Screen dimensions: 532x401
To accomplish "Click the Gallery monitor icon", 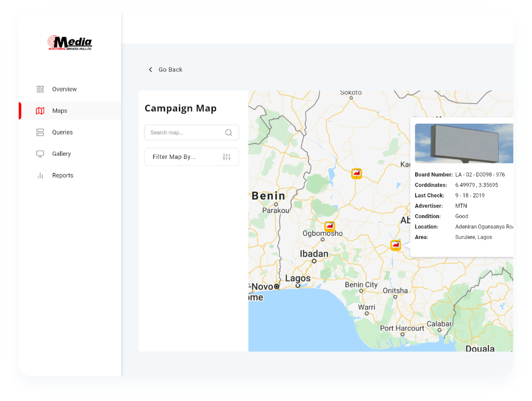I will click(x=40, y=154).
